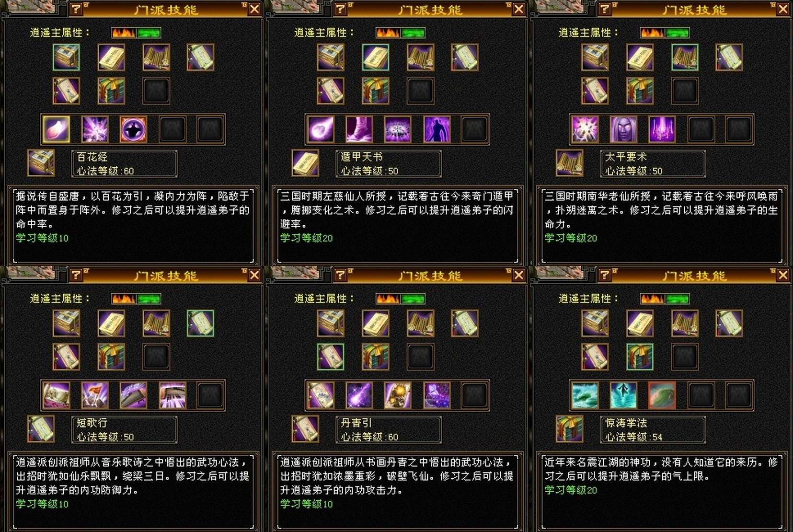Screen dimensions: 793x532
Task: Click the fire-green 逍遥主属性 bar in 太平要术 panel
Action: 665,33
